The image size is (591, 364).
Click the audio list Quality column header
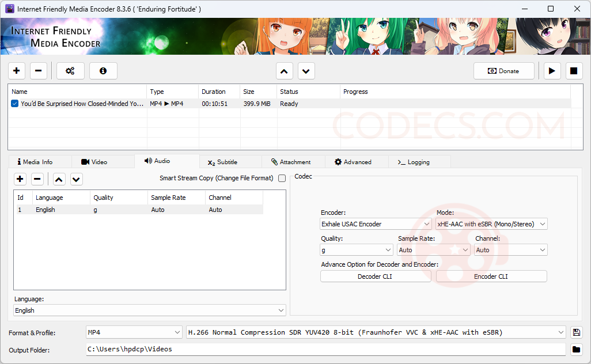[x=119, y=198]
